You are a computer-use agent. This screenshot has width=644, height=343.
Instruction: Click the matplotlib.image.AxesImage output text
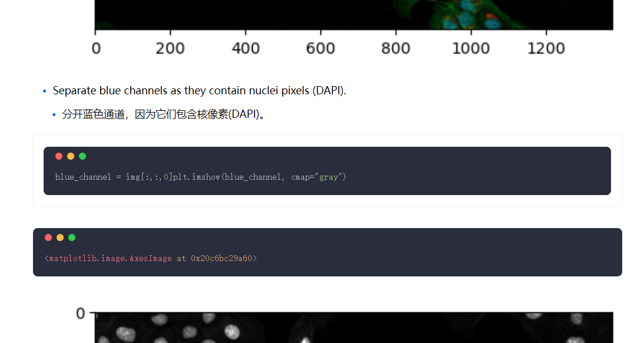(x=151, y=258)
